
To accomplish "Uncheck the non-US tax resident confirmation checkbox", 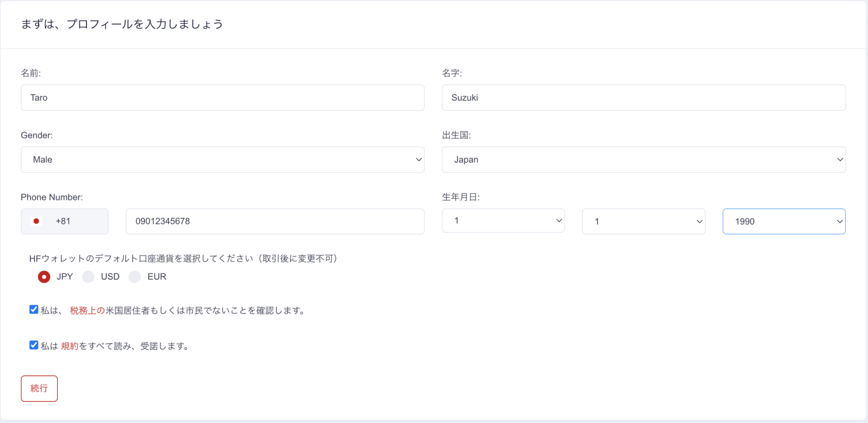I will tap(34, 309).
